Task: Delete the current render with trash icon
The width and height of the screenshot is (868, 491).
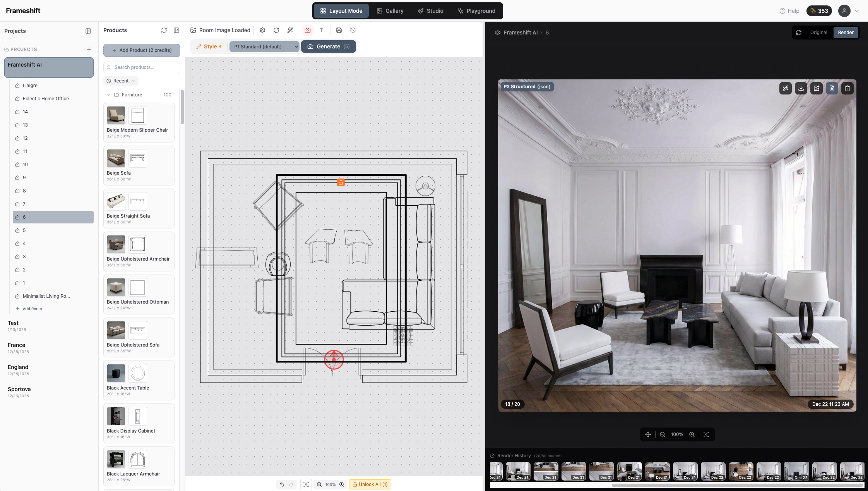Action: point(847,88)
